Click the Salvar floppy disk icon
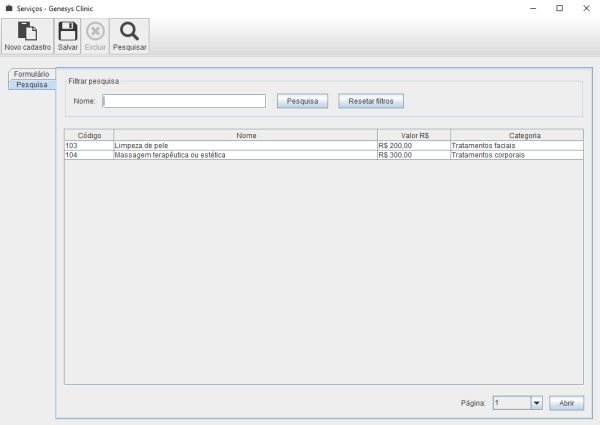Image resolution: width=600 pixels, height=425 pixels. (68, 31)
